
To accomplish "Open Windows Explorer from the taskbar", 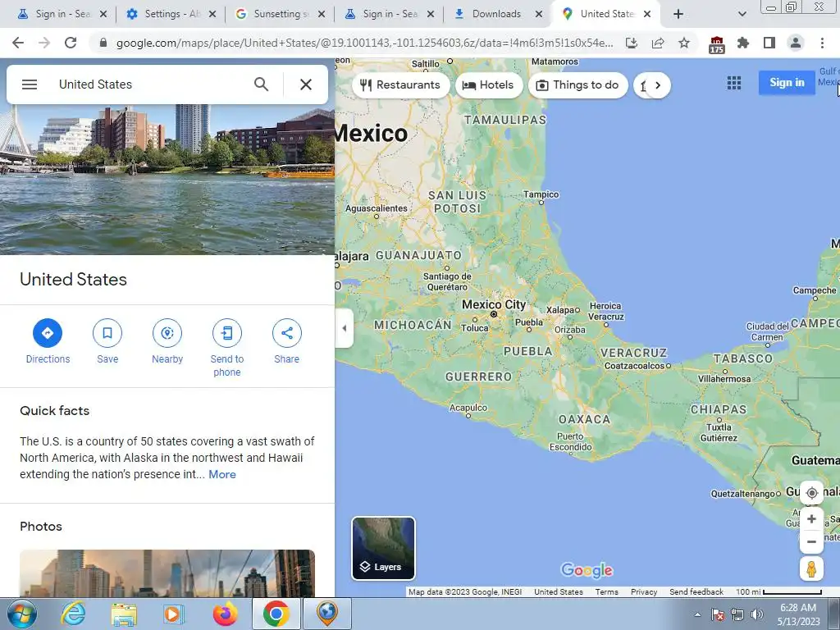I will click(124, 614).
